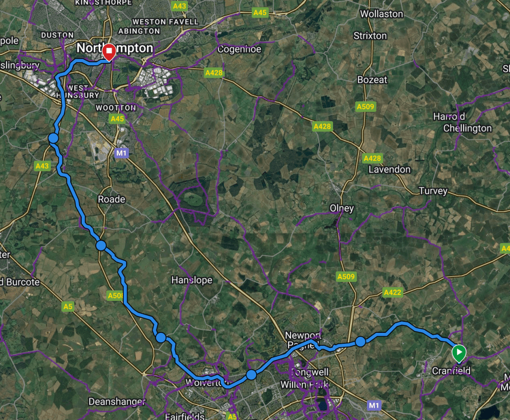
Task: Select the route waypoint dot near Wolverton
Action: [x=251, y=375]
